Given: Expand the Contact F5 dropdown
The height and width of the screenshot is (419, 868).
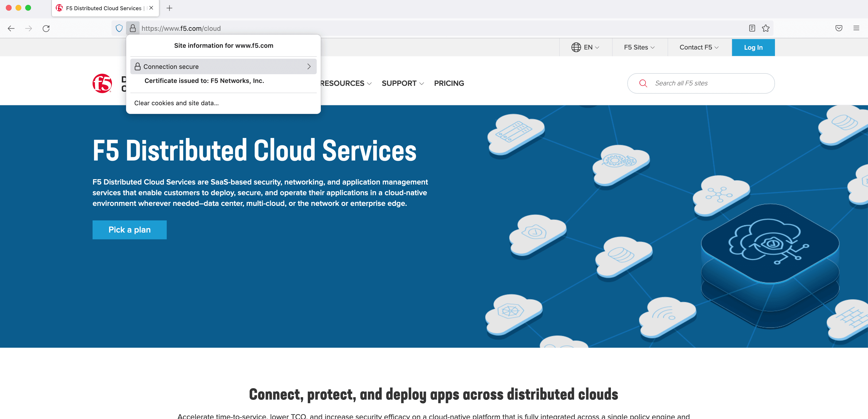Looking at the screenshot, I should click(699, 48).
